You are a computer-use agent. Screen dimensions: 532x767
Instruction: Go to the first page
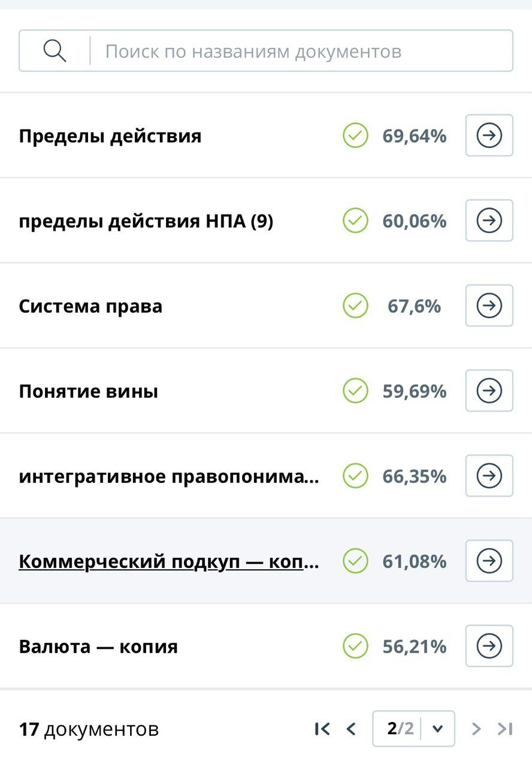322,729
